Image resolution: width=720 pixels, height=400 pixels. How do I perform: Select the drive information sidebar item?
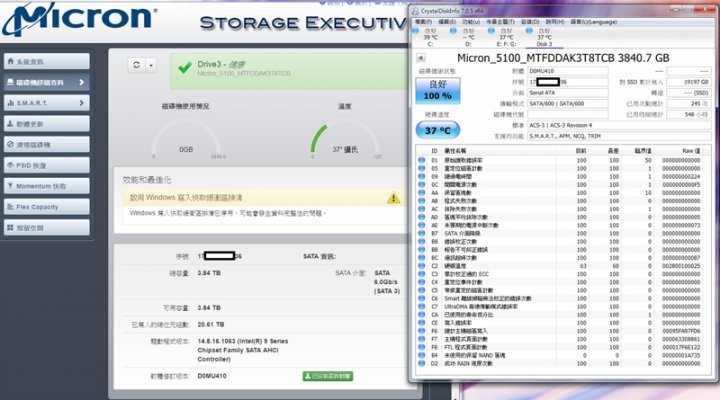pyautogui.click(x=47, y=82)
